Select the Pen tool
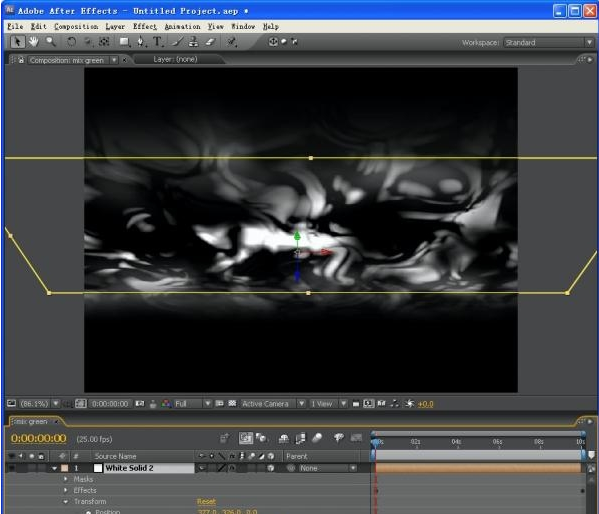The width and height of the screenshot is (599, 514). 141,42
